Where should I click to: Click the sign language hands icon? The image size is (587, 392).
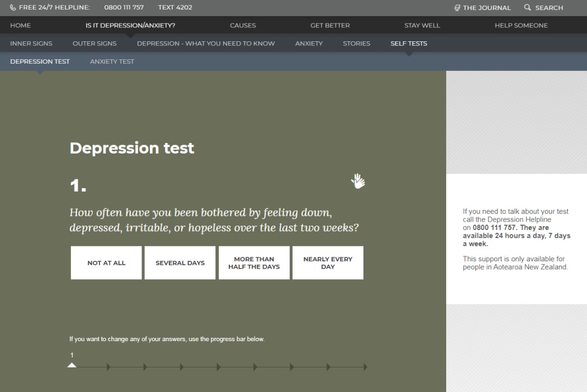click(x=358, y=181)
